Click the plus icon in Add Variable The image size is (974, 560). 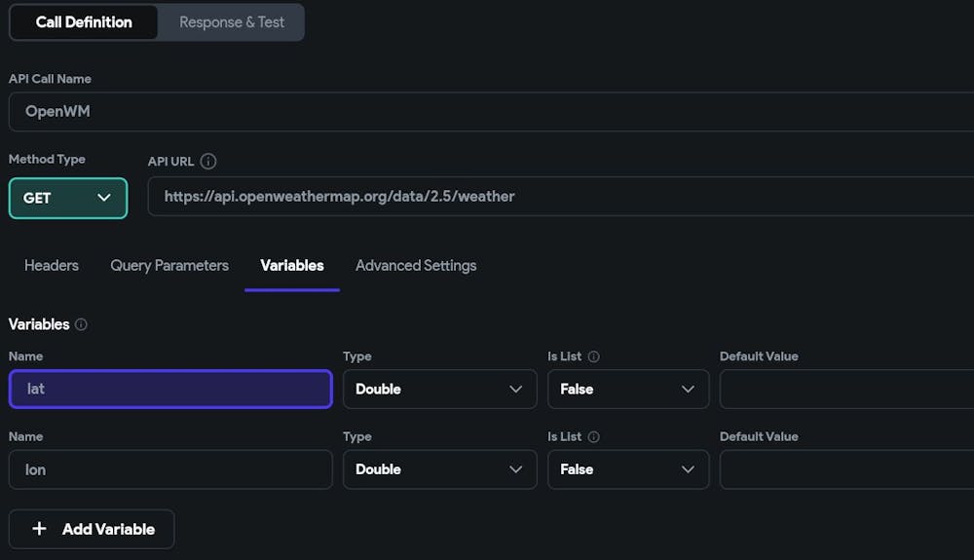(39, 529)
